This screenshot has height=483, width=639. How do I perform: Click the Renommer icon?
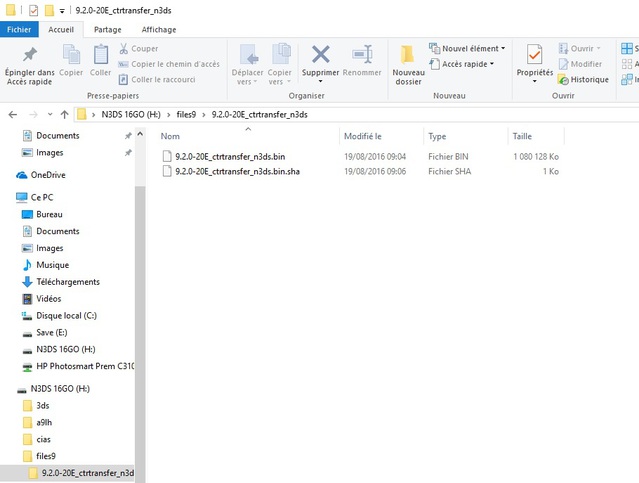pos(362,55)
